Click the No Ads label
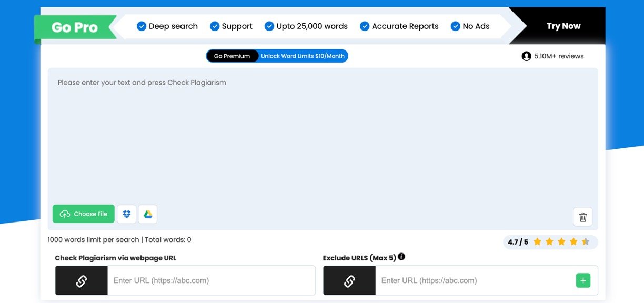Image resolution: width=644 pixels, height=303 pixels. [476, 26]
